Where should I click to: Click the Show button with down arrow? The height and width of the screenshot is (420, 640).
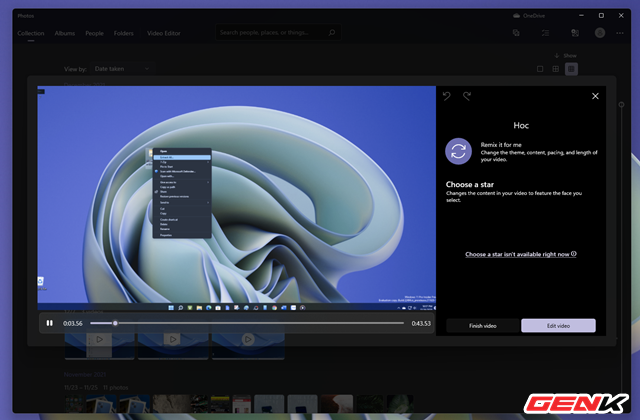coord(565,56)
